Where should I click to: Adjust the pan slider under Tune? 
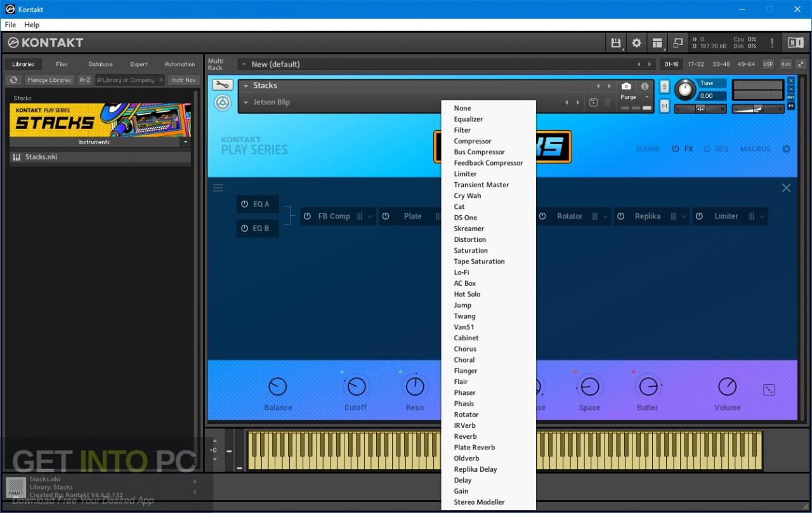click(x=700, y=109)
